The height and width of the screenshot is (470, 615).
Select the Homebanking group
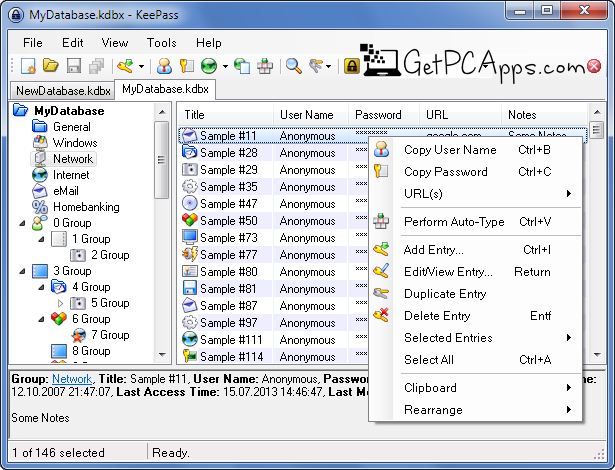click(86, 207)
